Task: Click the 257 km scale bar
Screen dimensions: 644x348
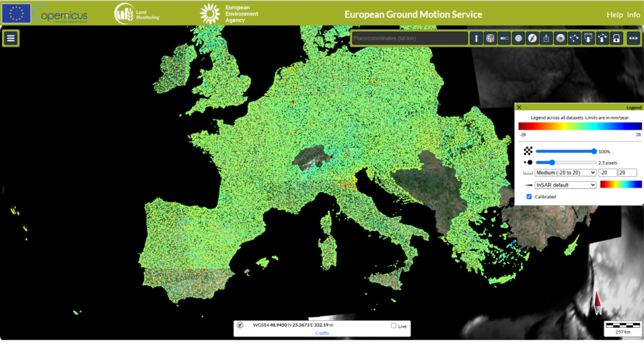Action: click(x=623, y=328)
